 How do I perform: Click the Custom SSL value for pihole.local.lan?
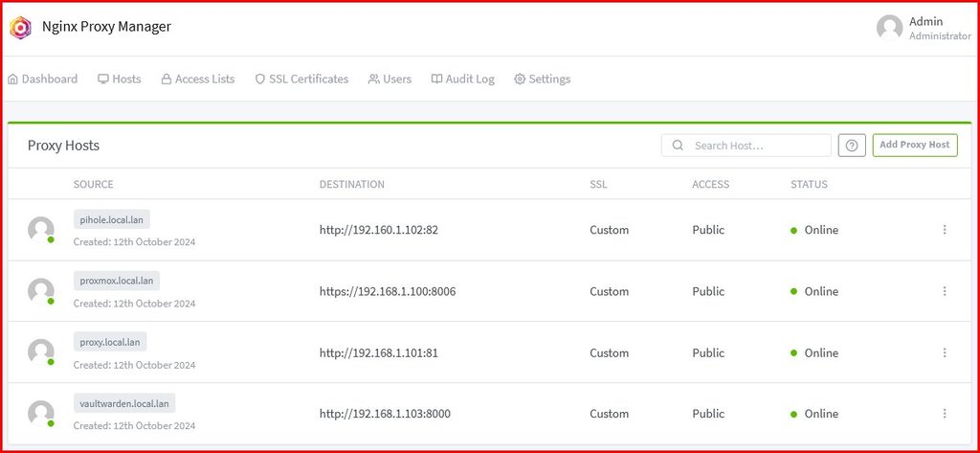(610, 230)
